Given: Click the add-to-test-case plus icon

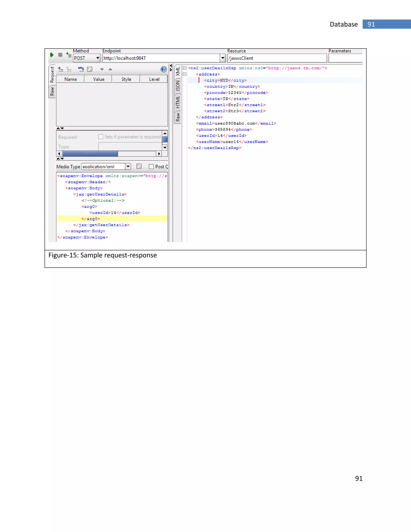Looking at the screenshot, I should tap(69, 55).
